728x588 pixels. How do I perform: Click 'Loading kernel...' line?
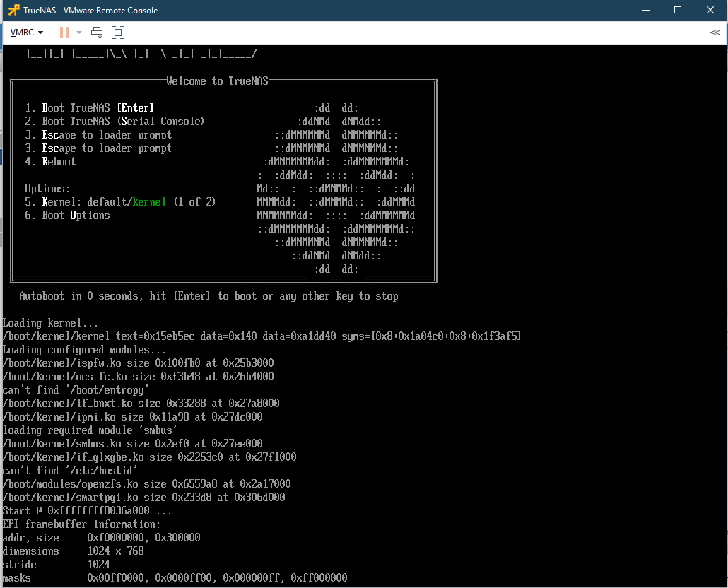[50, 323]
